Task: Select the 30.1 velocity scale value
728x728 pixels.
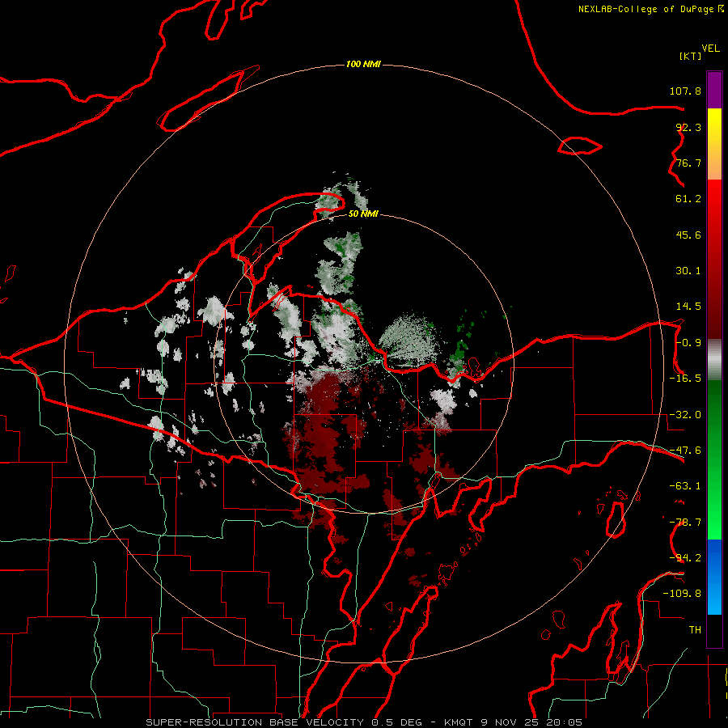Action: [x=688, y=271]
